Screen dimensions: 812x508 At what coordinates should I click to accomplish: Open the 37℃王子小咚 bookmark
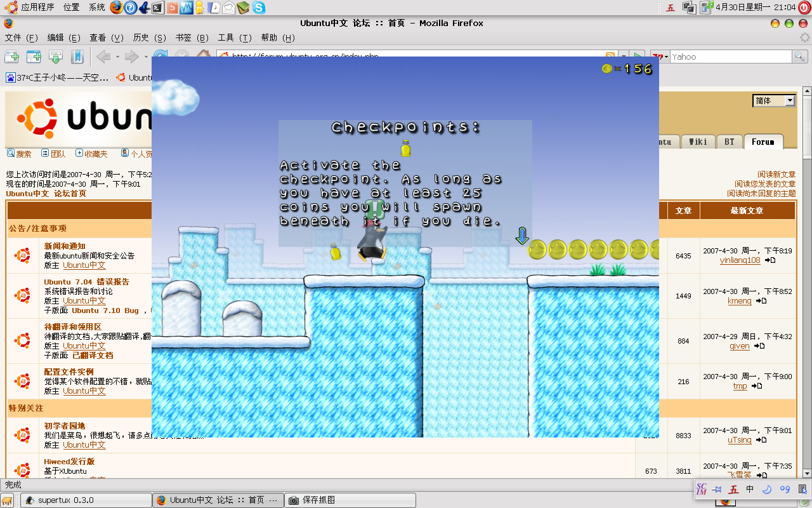click(57, 77)
